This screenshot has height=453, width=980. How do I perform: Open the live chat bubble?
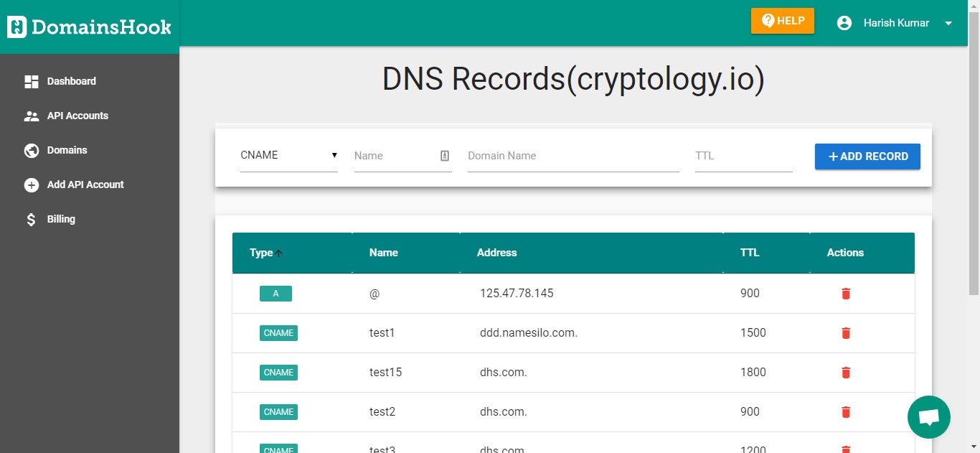pyautogui.click(x=929, y=416)
